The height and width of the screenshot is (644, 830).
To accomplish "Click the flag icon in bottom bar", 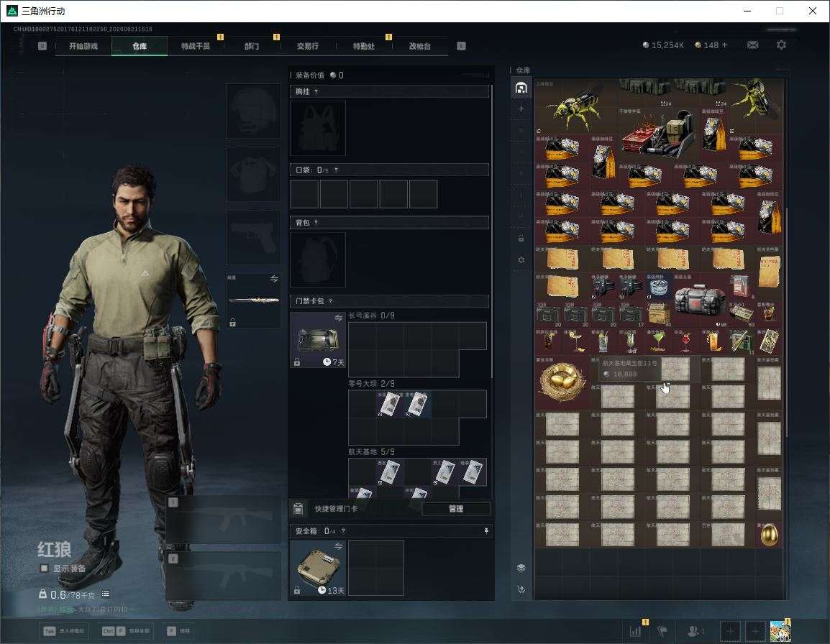I will click(x=662, y=631).
